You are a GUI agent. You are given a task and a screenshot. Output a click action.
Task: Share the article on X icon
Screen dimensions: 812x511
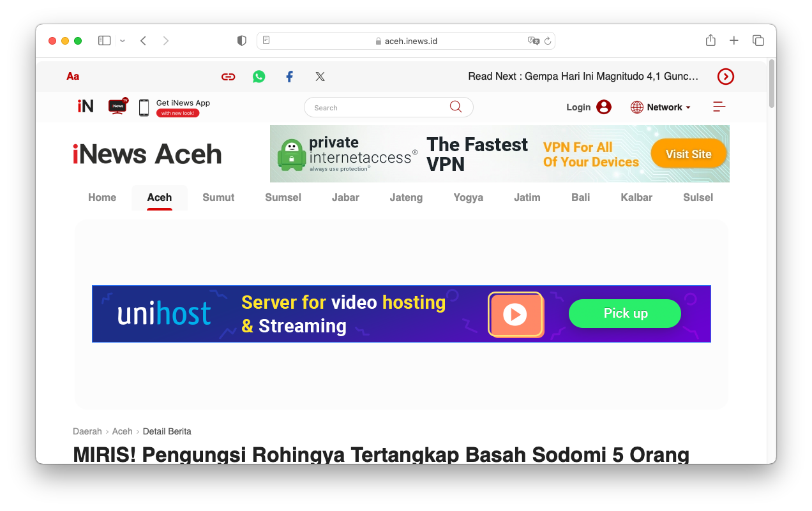point(320,77)
